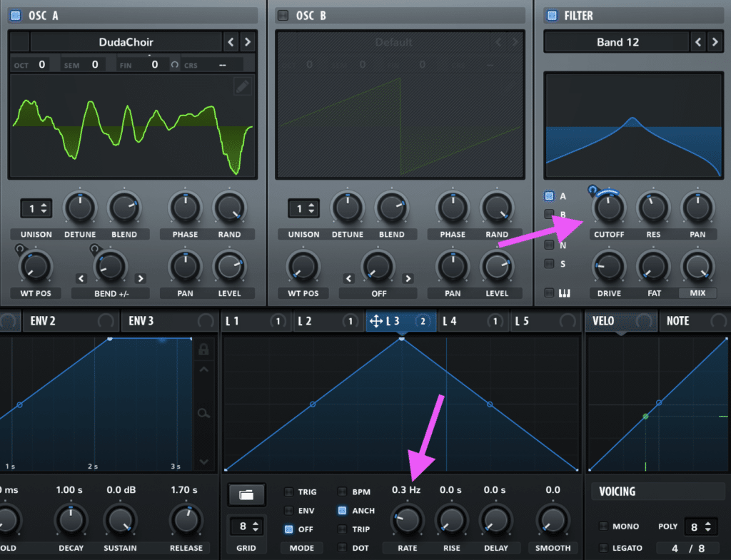Click the filter keytrack piano icon

point(568,292)
